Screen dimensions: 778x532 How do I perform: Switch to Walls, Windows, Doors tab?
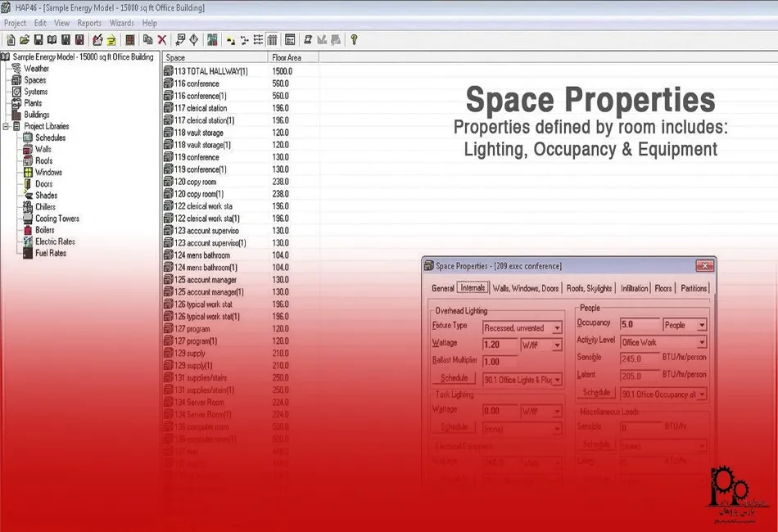click(526, 288)
